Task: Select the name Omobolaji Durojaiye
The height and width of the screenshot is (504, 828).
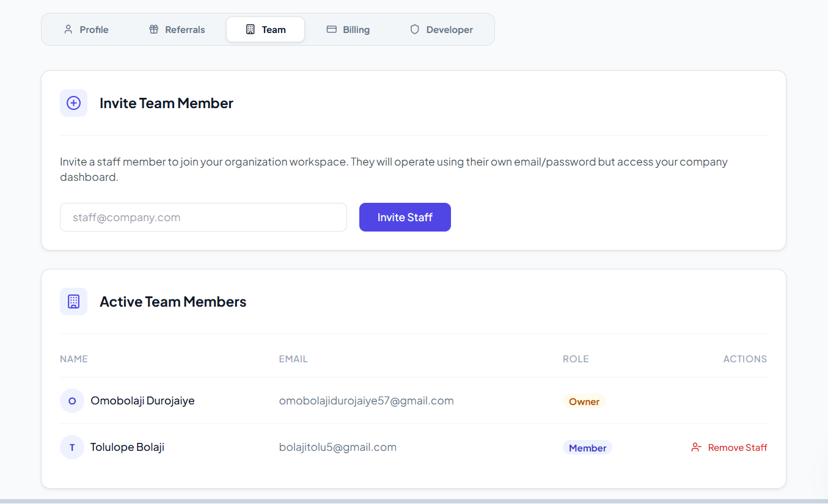Action: 142,401
